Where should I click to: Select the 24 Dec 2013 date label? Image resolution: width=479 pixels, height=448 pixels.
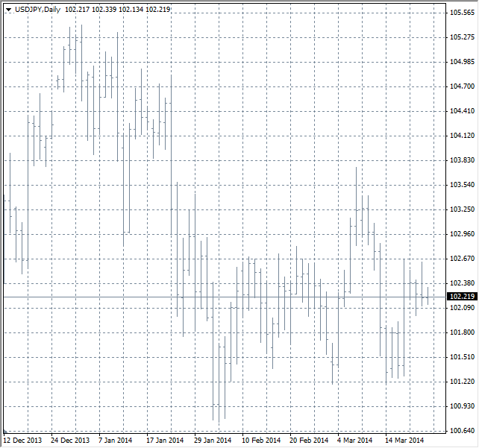[x=70, y=441]
